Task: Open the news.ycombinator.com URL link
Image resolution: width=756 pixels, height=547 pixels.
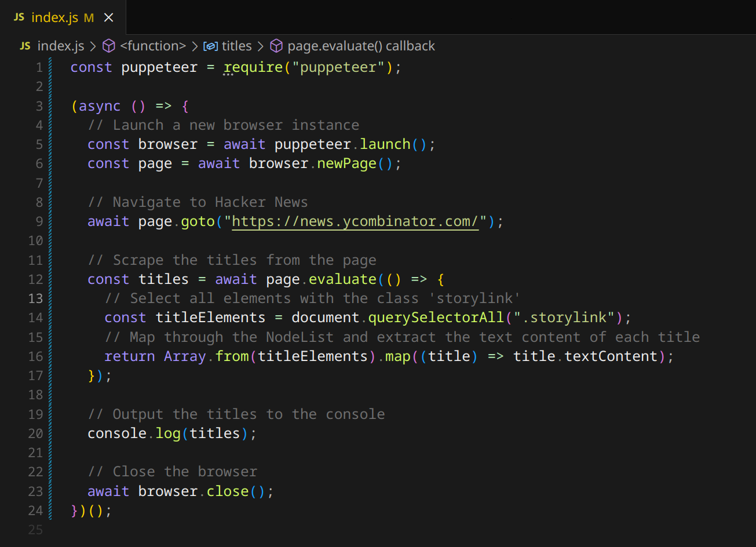Action: coord(355,221)
